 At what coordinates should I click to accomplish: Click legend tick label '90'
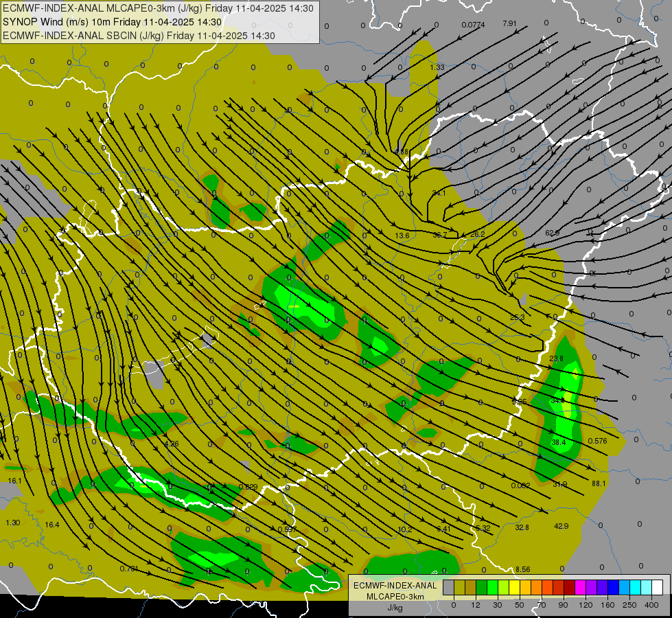click(563, 605)
